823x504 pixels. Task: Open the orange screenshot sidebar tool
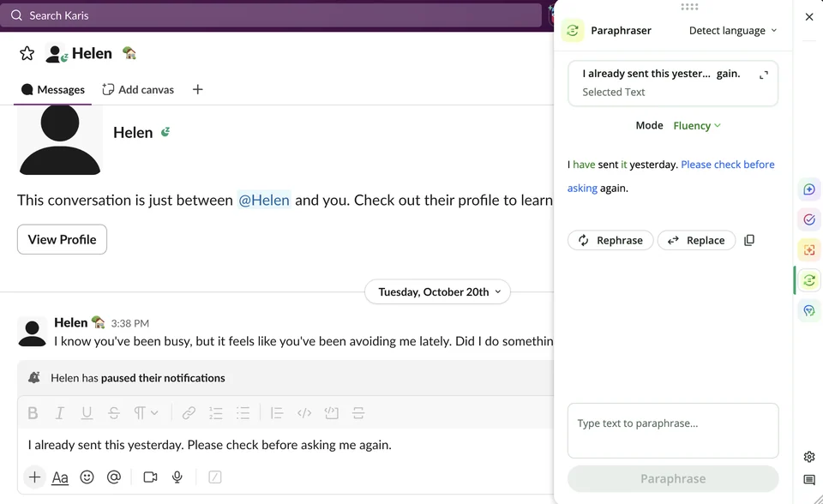click(x=808, y=250)
